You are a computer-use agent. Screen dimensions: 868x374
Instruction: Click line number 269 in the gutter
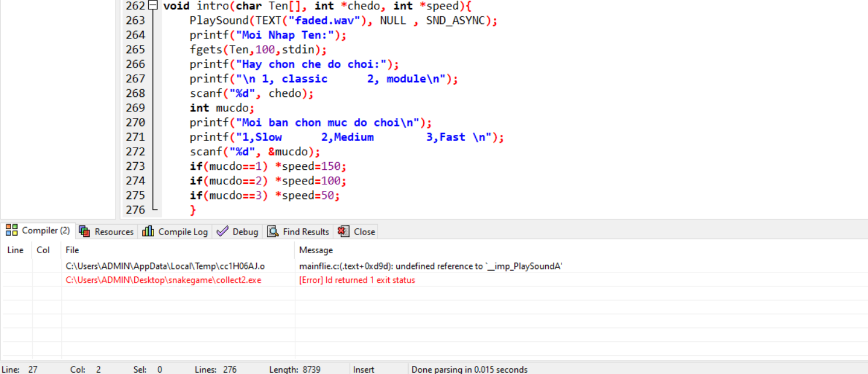[x=135, y=108]
